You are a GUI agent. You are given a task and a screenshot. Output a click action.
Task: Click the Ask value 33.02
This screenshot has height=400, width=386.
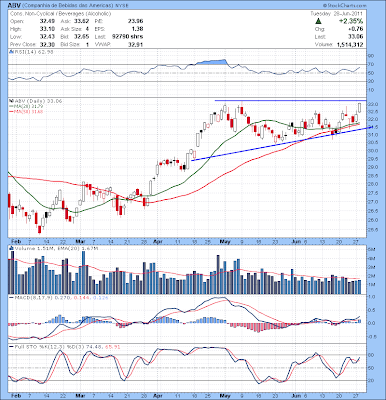pos(82,21)
